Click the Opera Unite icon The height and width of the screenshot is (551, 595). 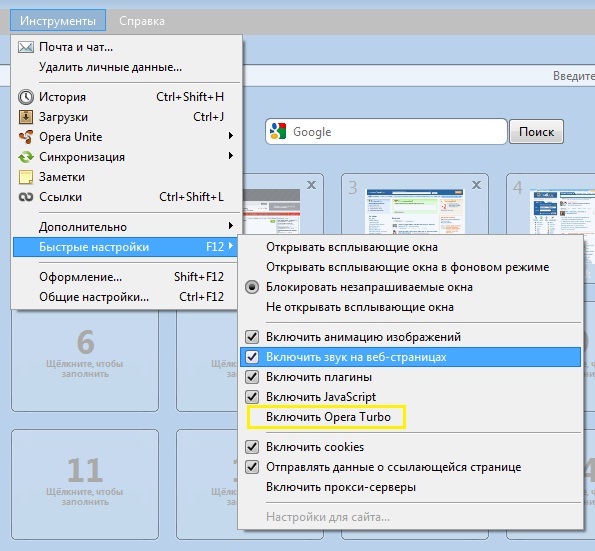pos(26,137)
